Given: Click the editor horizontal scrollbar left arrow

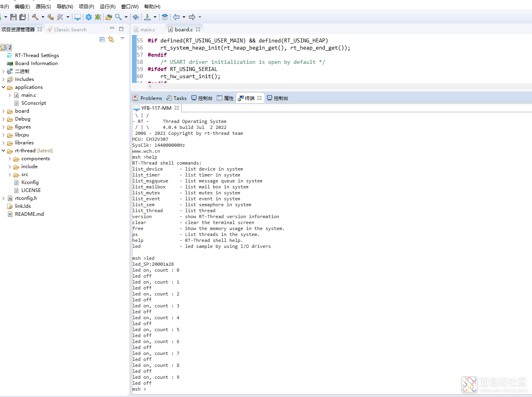Looking at the screenshot, I should tap(150, 86).
